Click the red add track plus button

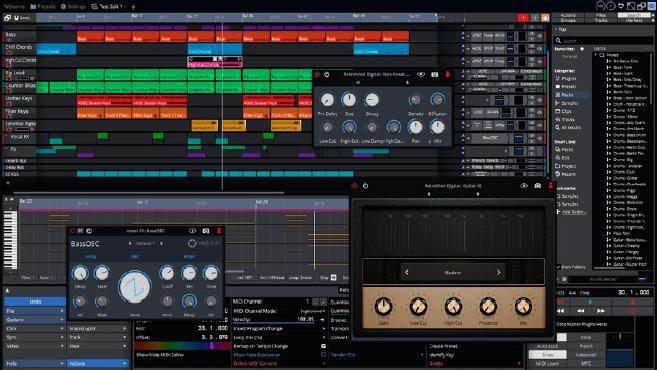[523, 18]
